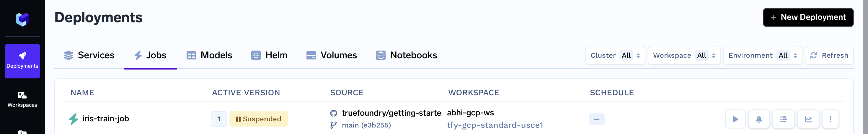868x134 pixels.
Task: Click the page vertical scrollbar
Action: coord(865,67)
